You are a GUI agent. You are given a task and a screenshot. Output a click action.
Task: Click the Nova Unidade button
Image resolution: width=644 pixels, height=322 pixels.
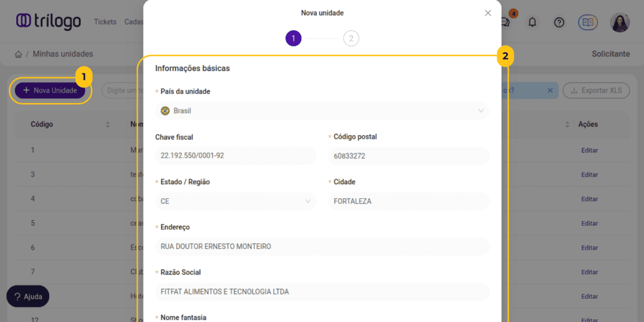50,91
